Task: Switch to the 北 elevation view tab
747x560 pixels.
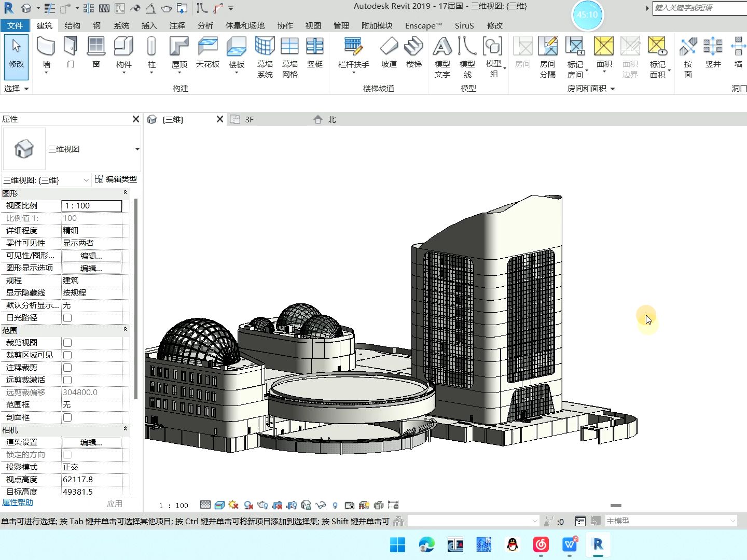Action: tap(332, 119)
